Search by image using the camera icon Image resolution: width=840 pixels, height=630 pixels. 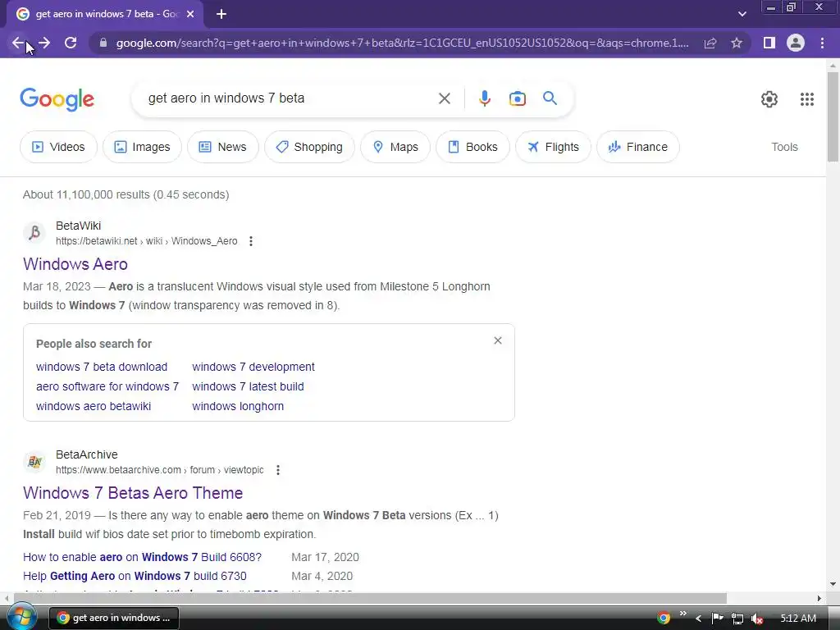click(x=518, y=98)
